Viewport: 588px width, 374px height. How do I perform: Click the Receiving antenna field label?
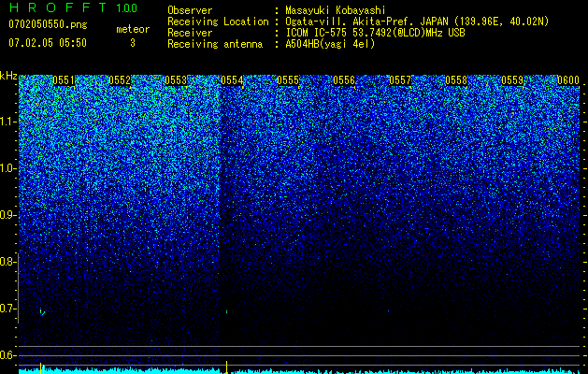click(215, 44)
